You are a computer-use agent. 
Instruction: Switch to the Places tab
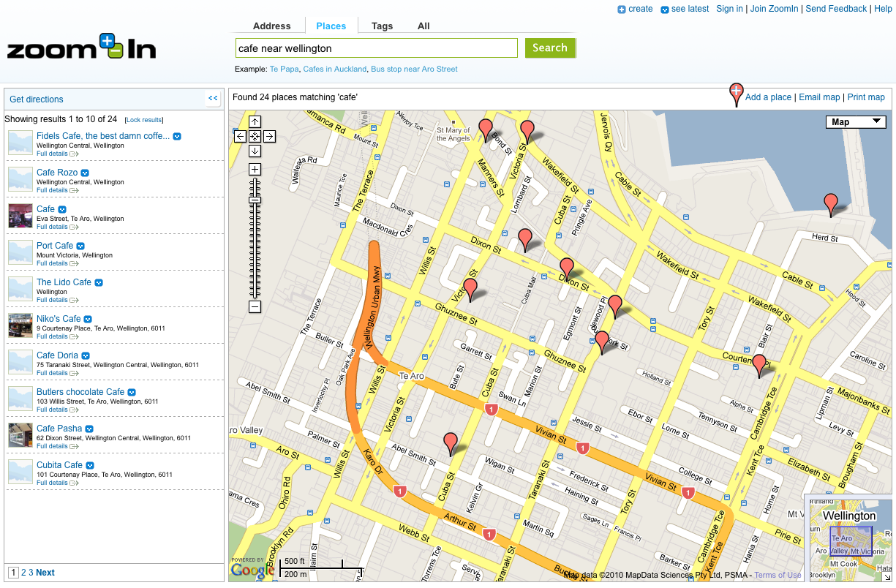331,26
